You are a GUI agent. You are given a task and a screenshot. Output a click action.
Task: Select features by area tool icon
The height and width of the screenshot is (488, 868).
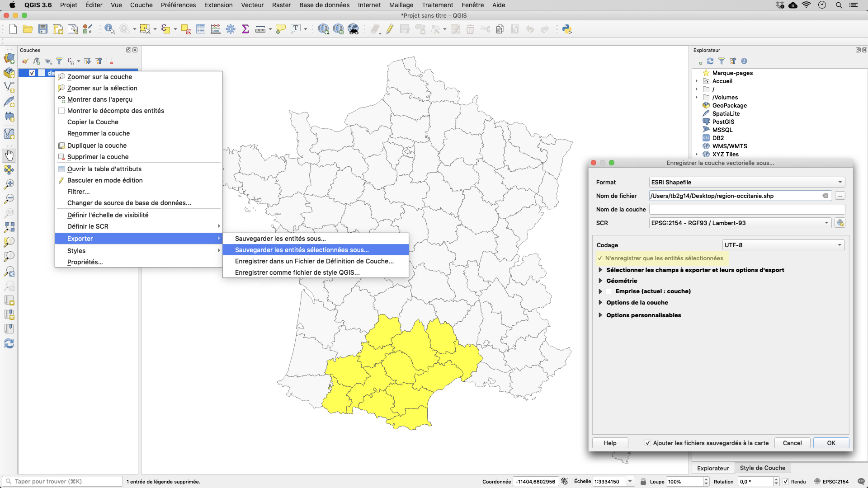145,29
